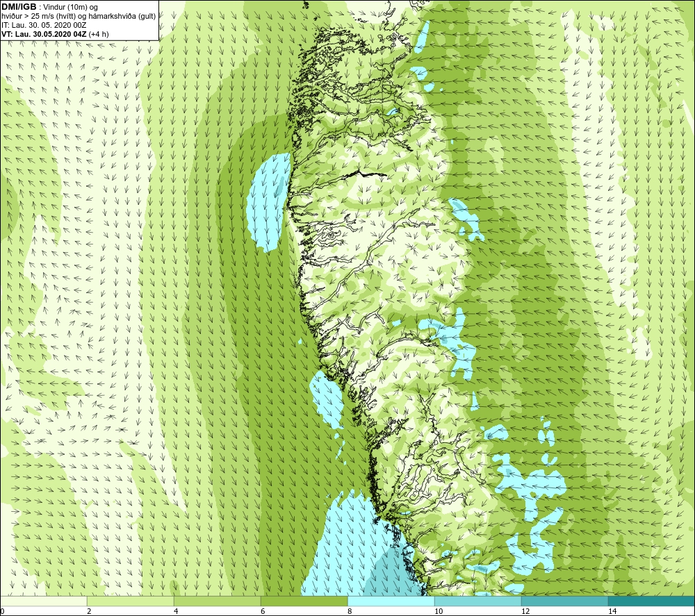This screenshot has height=616, width=695.
Task: Click the 10–12 m/s cyan legend swatch
Action: (x=478, y=601)
